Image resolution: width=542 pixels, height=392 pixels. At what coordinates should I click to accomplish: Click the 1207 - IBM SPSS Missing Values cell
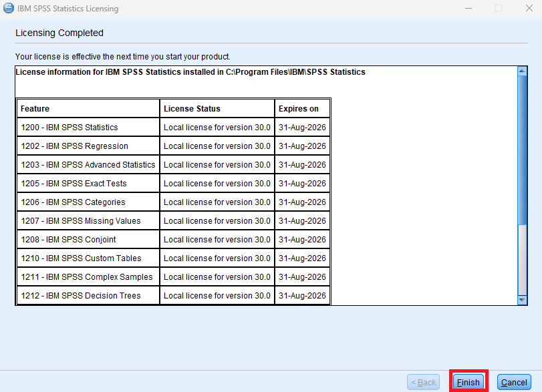[81, 221]
